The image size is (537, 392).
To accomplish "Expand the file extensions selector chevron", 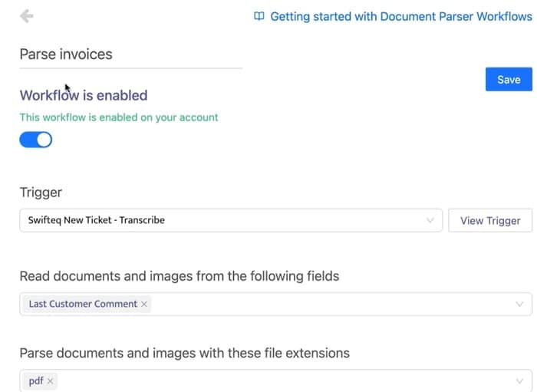I will point(519,381).
